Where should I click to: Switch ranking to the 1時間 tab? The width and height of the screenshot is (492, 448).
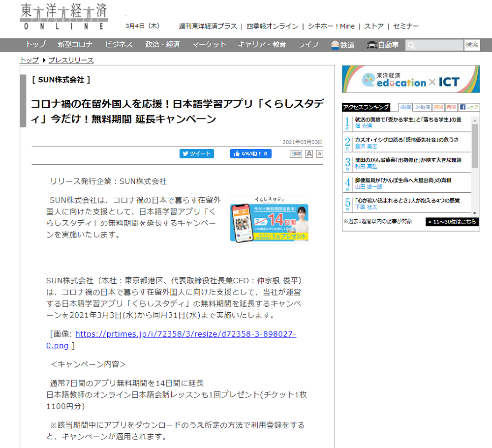coord(405,107)
